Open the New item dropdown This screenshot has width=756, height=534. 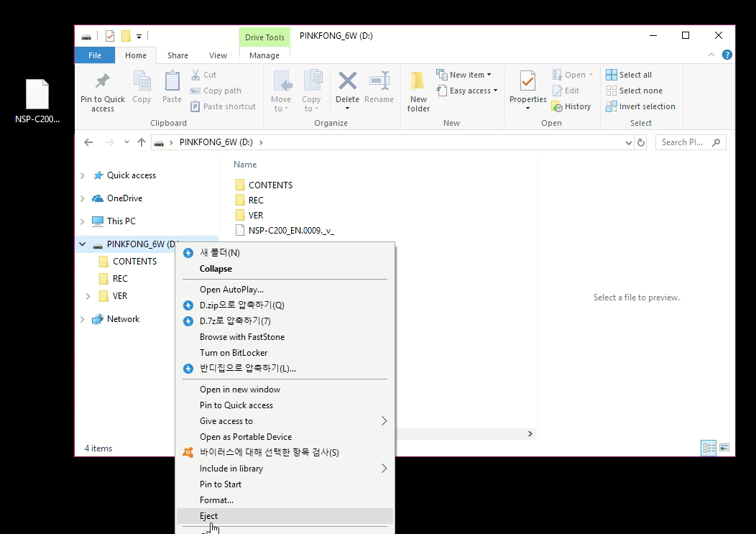click(x=464, y=75)
